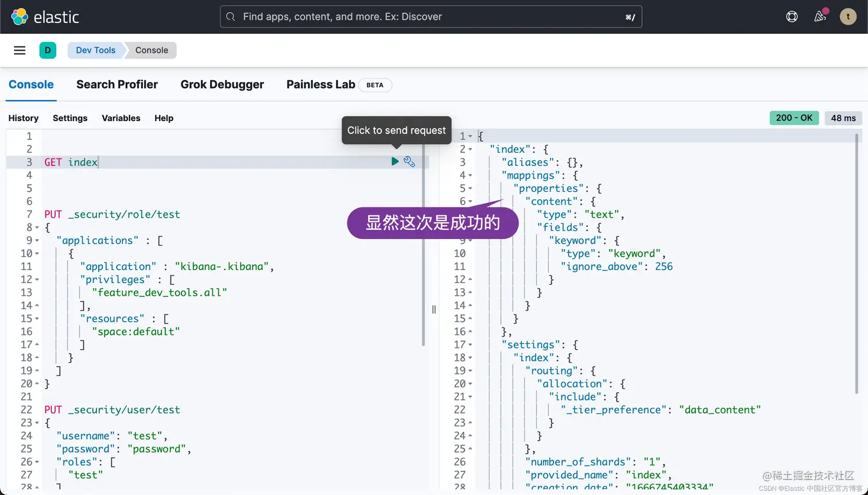This screenshot has height=495, width=868.
Task: Click the Console breadcrumb
Action: click(152, 50)
